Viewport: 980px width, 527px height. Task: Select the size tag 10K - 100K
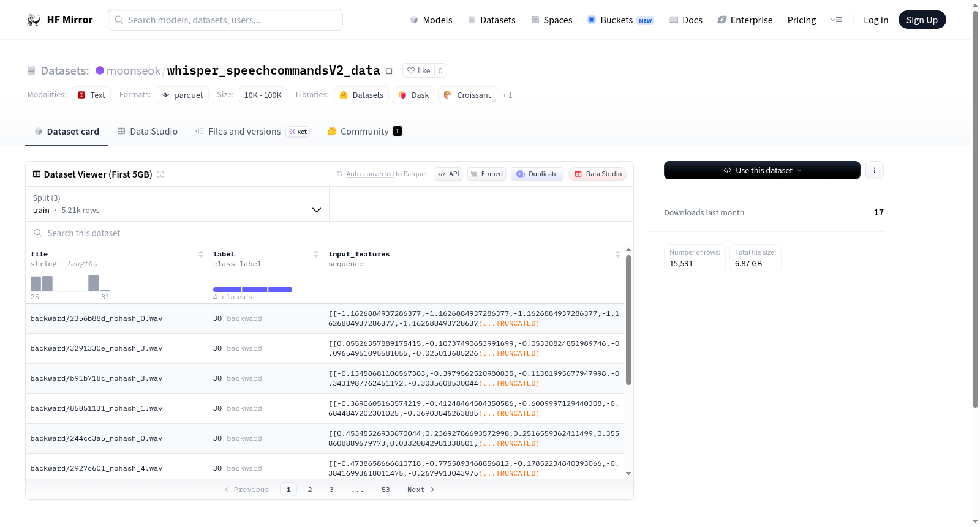click(263, 95)
